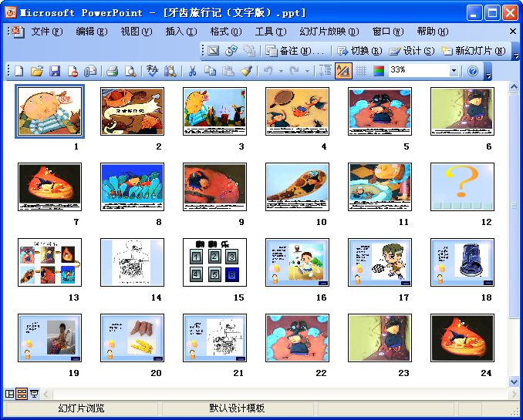Open the 帮助 menu
Viewport: 523px width, 420px height.
point(433,32)
